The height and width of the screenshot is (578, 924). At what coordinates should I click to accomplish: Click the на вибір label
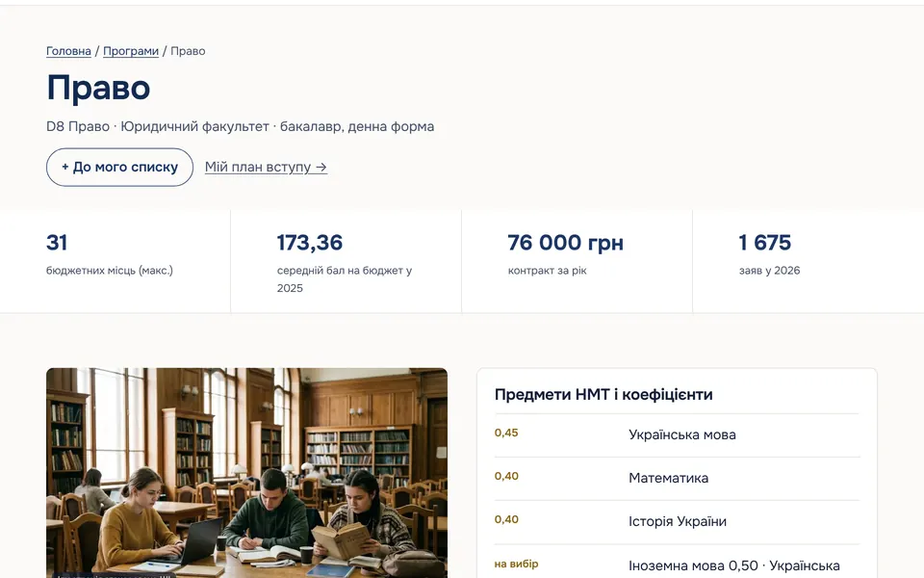click(516, 564)
